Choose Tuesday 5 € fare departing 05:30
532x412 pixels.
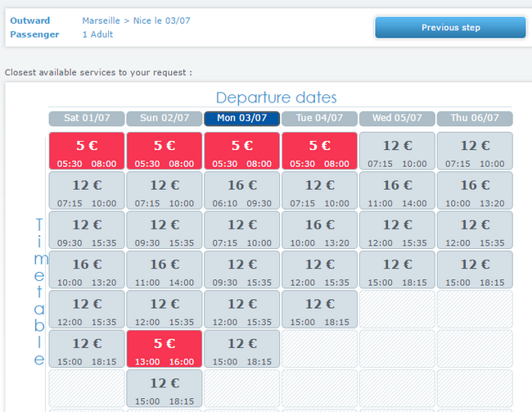click(x=319, y=151)
